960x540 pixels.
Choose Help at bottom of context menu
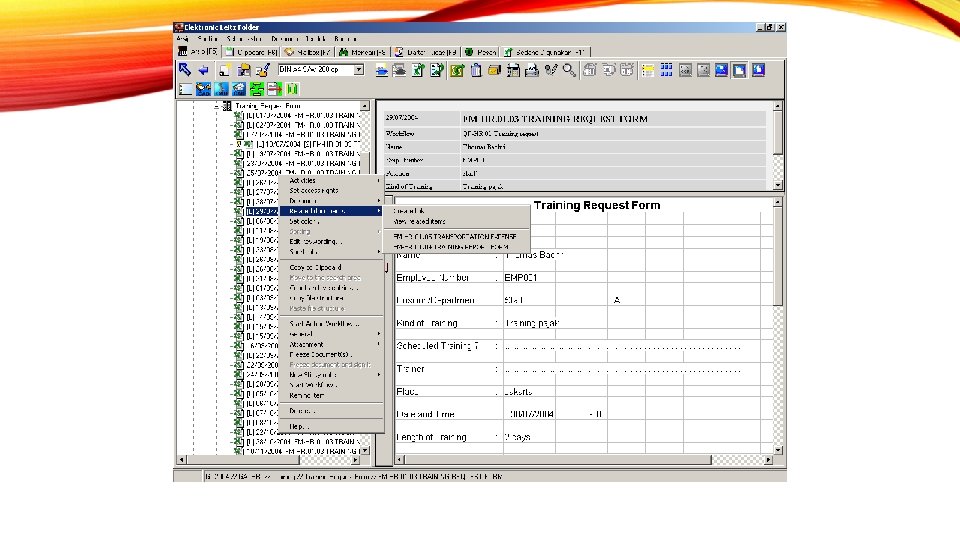pos(331,426)
